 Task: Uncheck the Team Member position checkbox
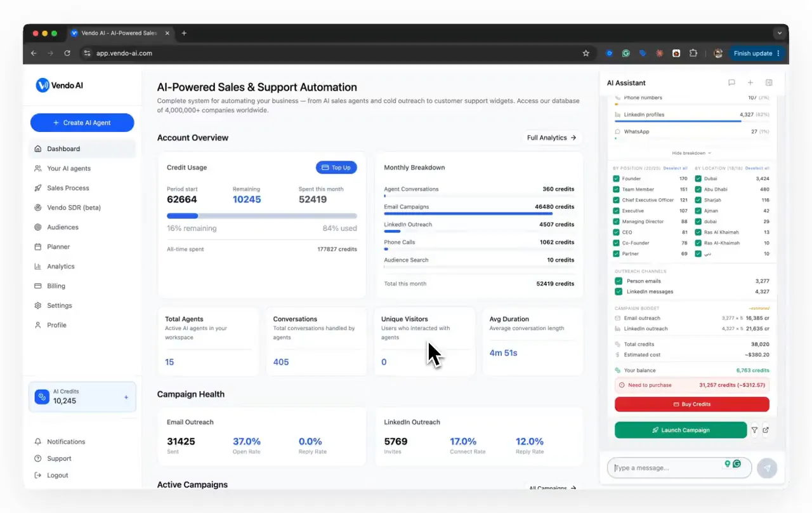tap(616, 189)
